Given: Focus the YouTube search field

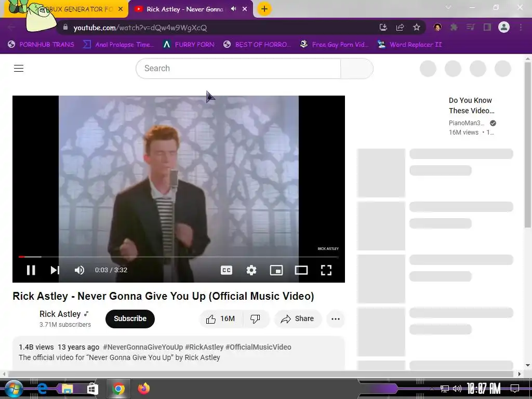Looking at the screenshot, I should click(x=238, y=68).
